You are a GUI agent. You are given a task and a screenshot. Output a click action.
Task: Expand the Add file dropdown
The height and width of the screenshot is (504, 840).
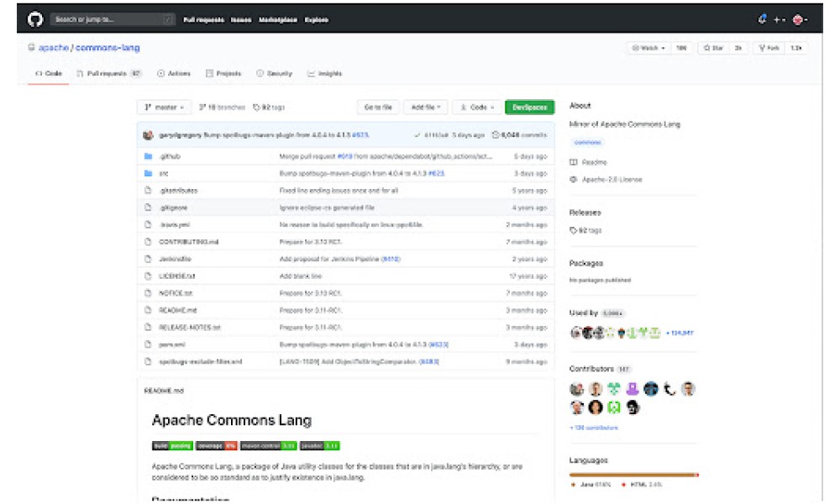click(x=425, y=108)
